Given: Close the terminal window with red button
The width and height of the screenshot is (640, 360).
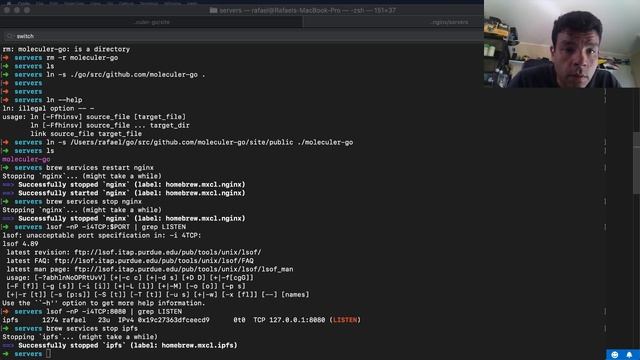Looking at the screenshot, I should coord(7,10).
